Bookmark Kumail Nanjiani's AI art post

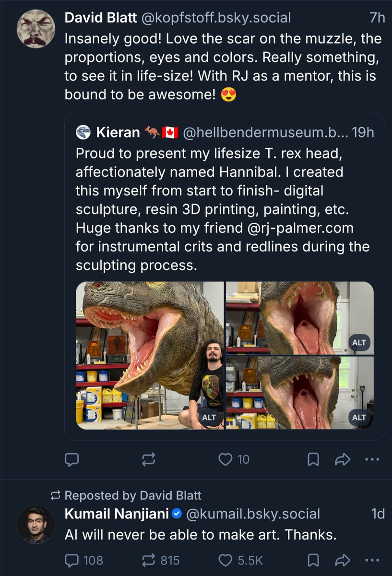pyautogui.click(x=313, y=560)
